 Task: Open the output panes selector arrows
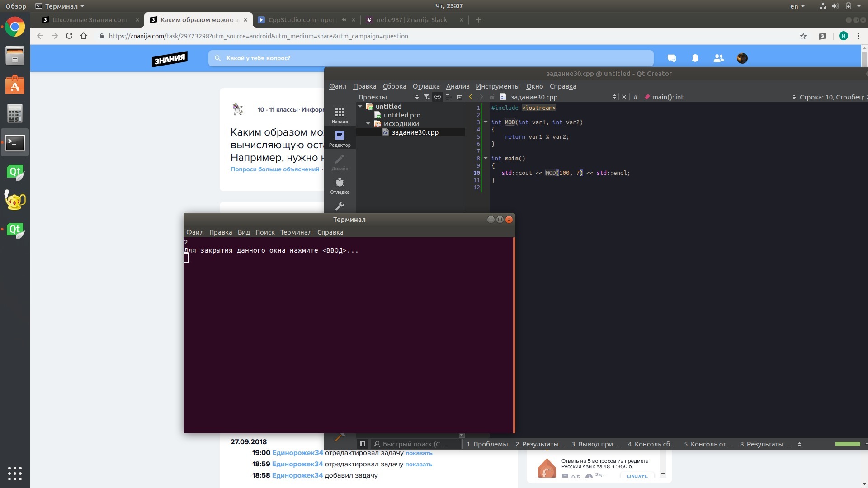(799, 444)
